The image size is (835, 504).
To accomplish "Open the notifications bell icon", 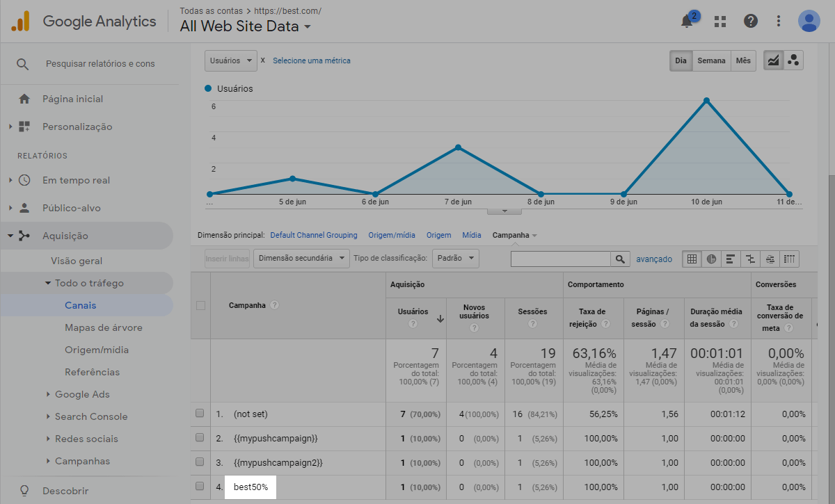I will (687, 21).
